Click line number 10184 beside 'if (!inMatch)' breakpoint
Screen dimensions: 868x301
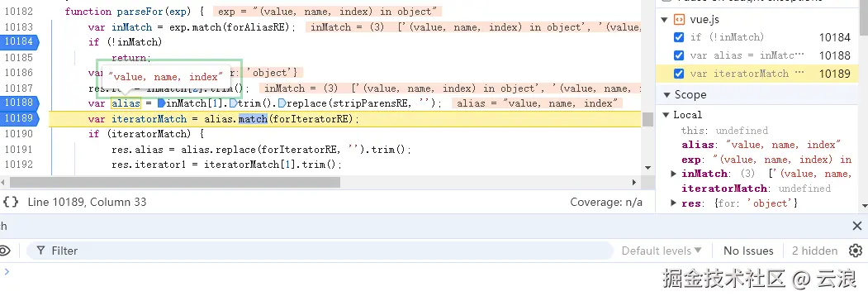point(834,37)
